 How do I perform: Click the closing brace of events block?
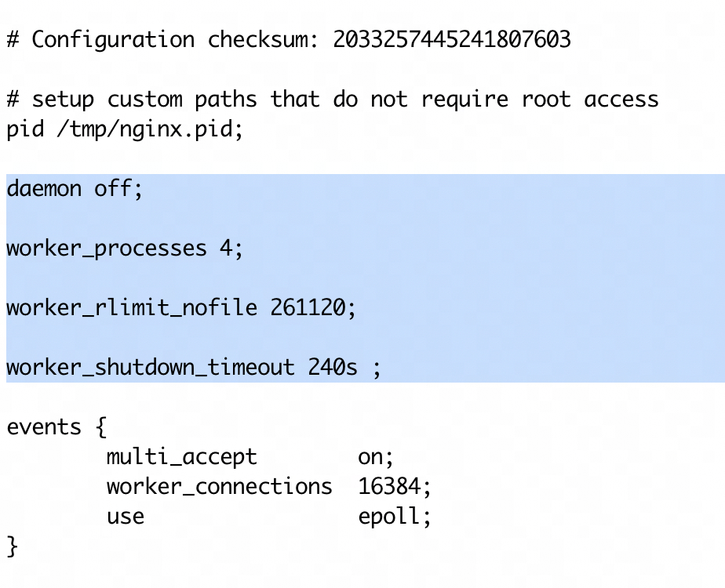click(13, 547)
